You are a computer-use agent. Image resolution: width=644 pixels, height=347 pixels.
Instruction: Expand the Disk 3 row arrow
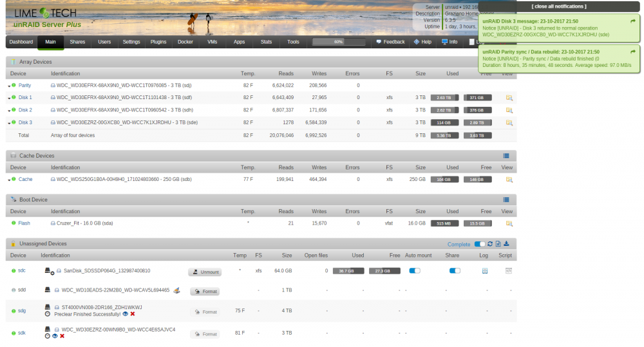(9, 123)
